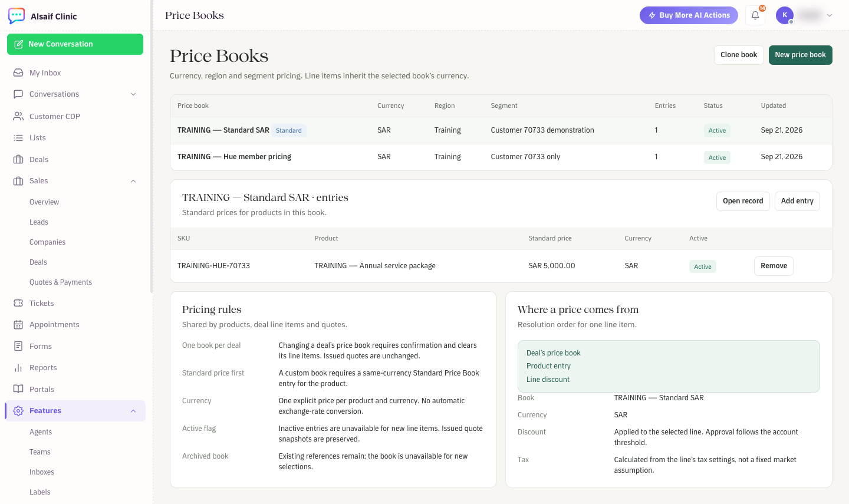
Task: Select the TRAINING — Standard SAR book row
Action: point(501,130)
